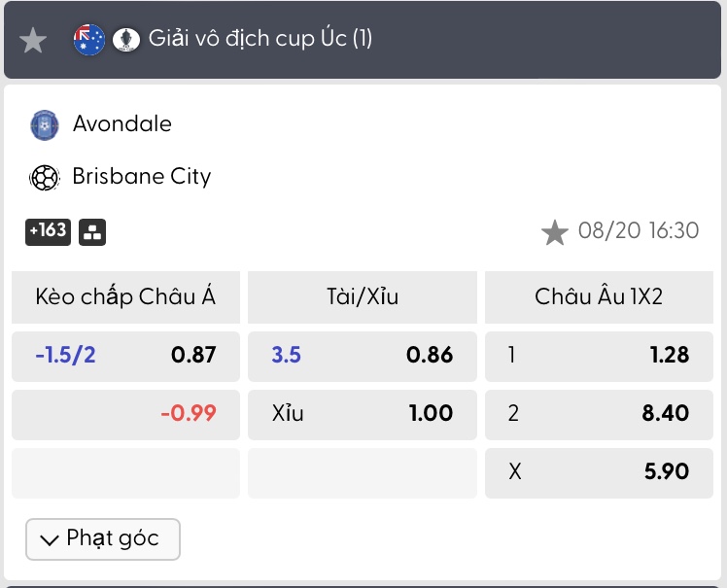Favorite the Australia Cup league with the star

click(33, 41)
